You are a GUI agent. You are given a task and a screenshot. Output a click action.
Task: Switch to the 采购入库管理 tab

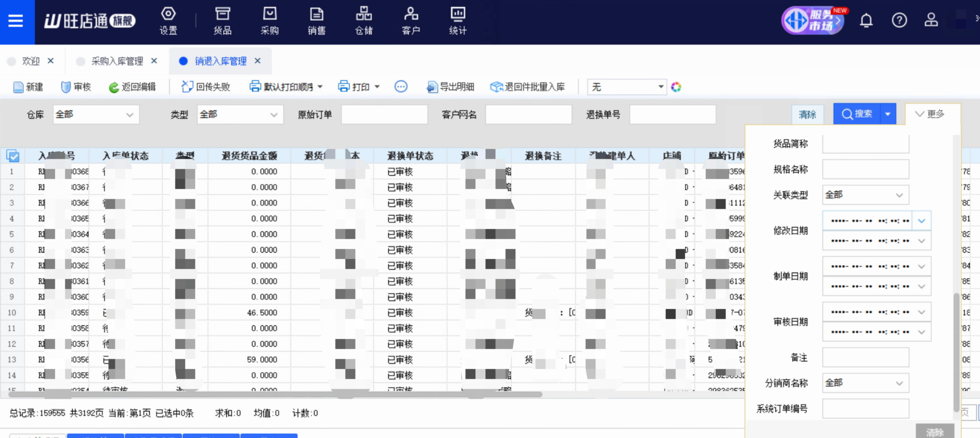[117, 61]
